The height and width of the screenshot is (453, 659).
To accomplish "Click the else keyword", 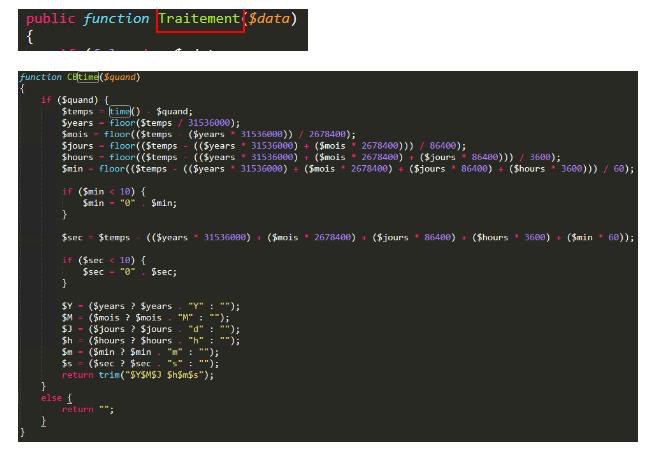I will 51,398.
